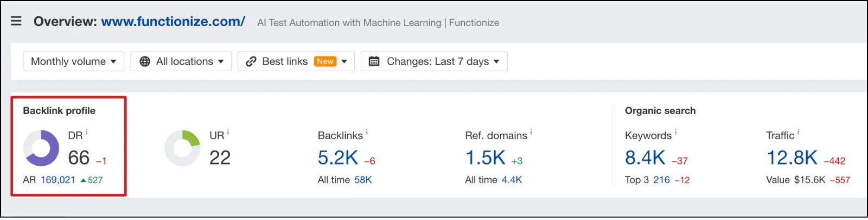
Task: Open the www.functionize.com/ link
Action: click(173, 22)
